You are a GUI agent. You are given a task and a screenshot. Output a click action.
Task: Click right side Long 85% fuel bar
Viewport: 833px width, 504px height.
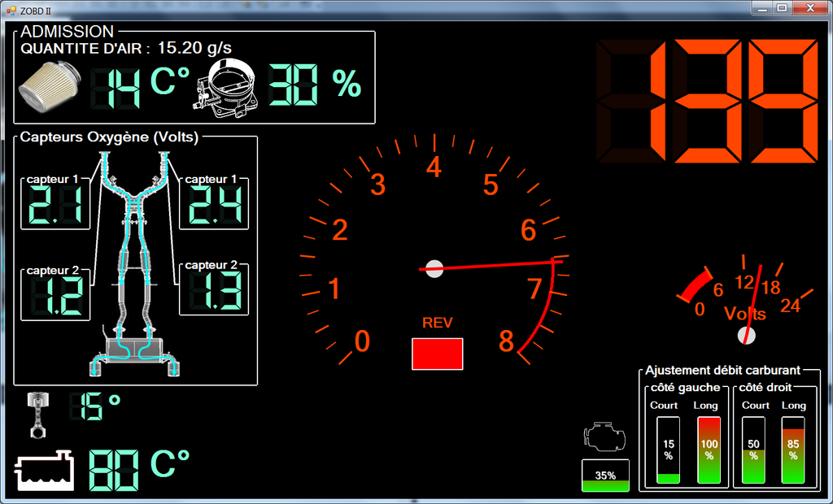793,451
